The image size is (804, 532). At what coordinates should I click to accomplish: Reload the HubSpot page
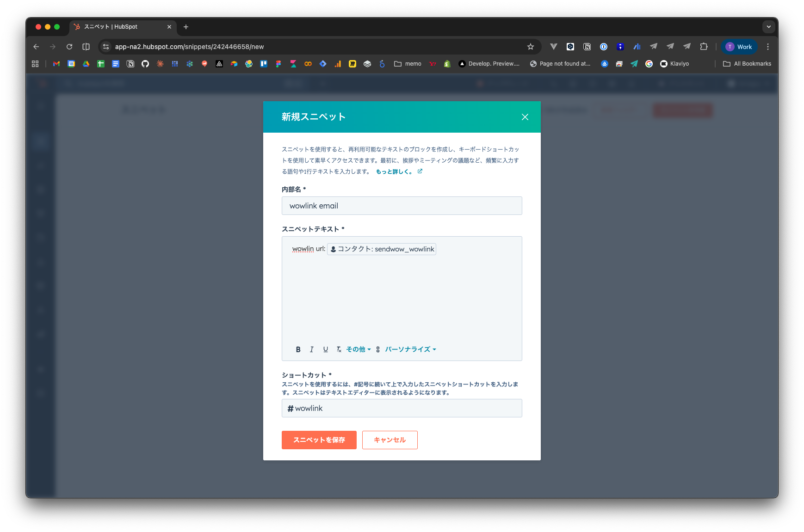(x=69, y=47)
